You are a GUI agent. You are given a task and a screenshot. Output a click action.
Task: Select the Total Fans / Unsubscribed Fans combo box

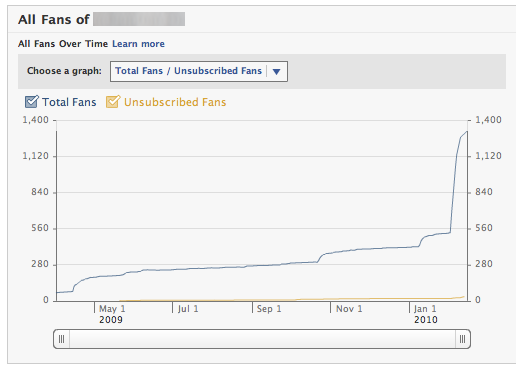(x=199, y=71)
